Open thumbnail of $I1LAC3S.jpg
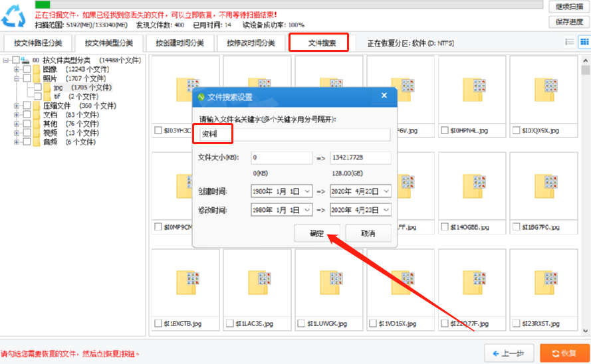Viewport: 591px width, 364px height. 259,283
